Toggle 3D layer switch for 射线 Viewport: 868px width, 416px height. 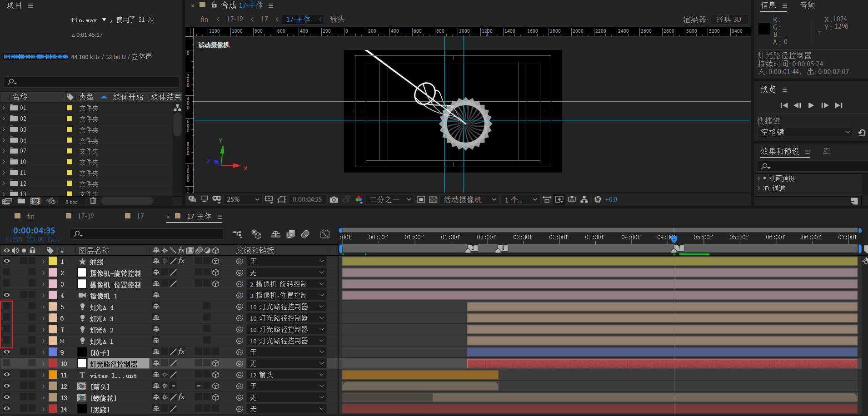216,261
